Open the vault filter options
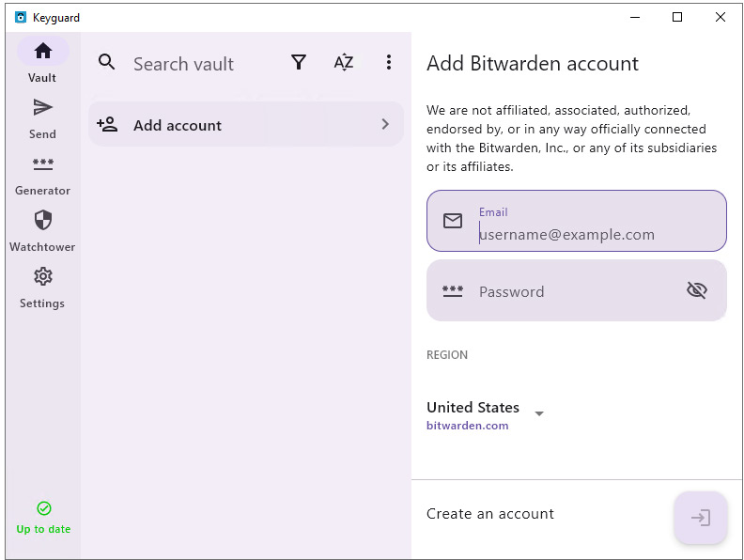The image size is (744, 560). (299, 62)
